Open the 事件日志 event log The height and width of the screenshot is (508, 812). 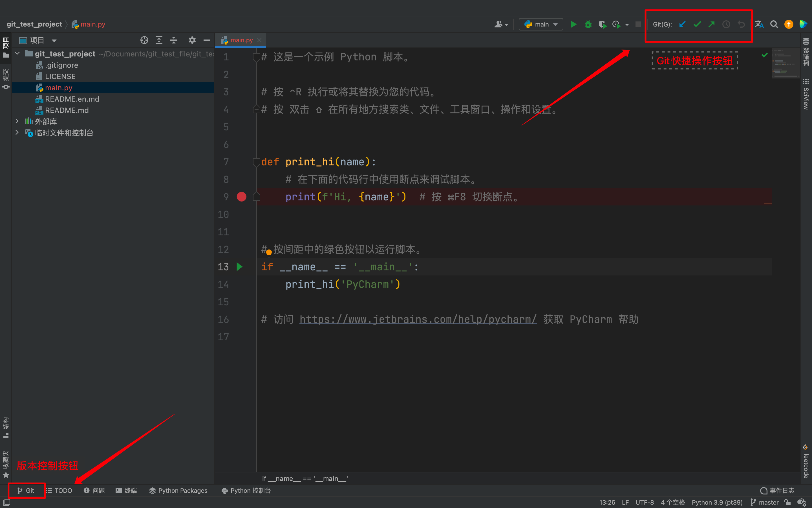pos(777,491)
